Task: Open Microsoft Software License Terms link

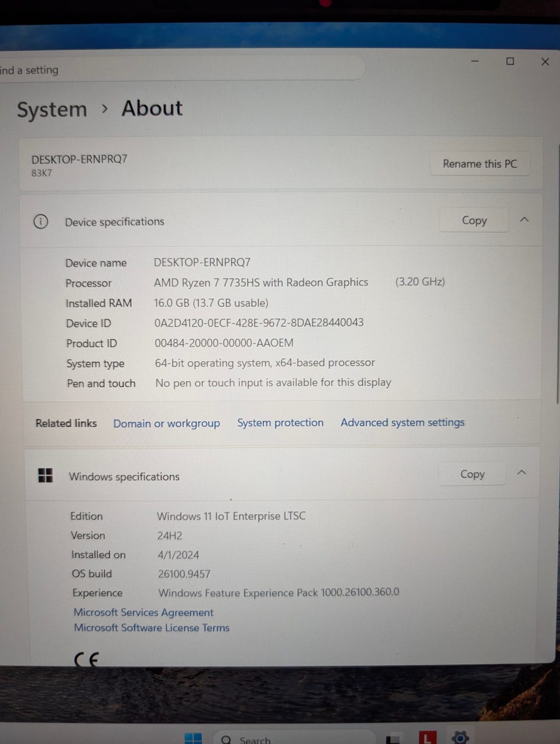Action: pos(152,628)
